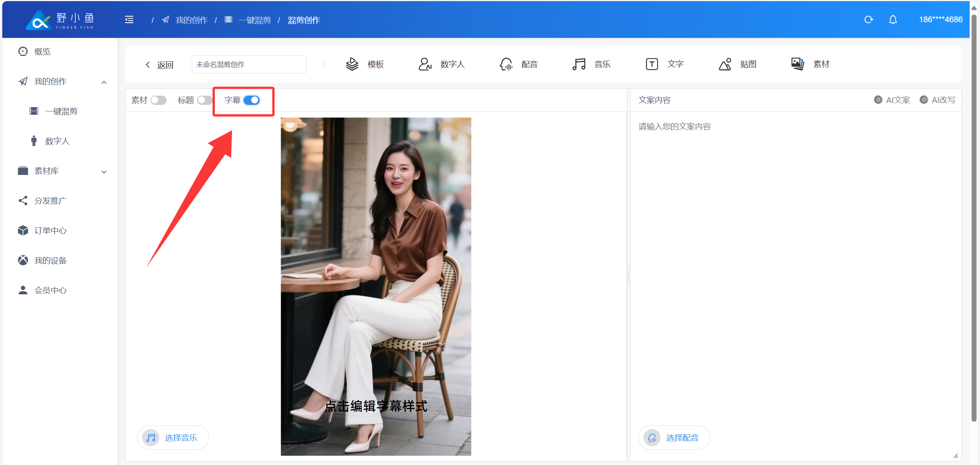Image resolution: width=980 pixels, height=465 pixels.
Task: Collapse sidebar with the hamburger menu icon
Action: point(129,20)
